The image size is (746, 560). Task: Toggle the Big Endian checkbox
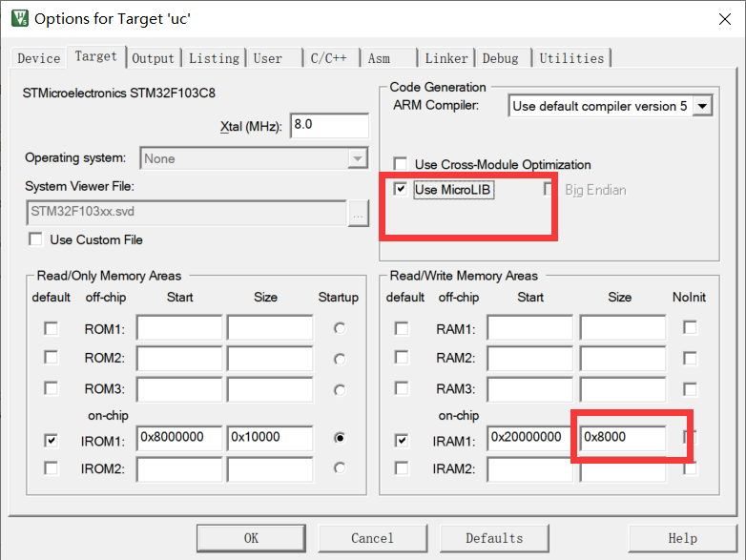coord(549,189)
